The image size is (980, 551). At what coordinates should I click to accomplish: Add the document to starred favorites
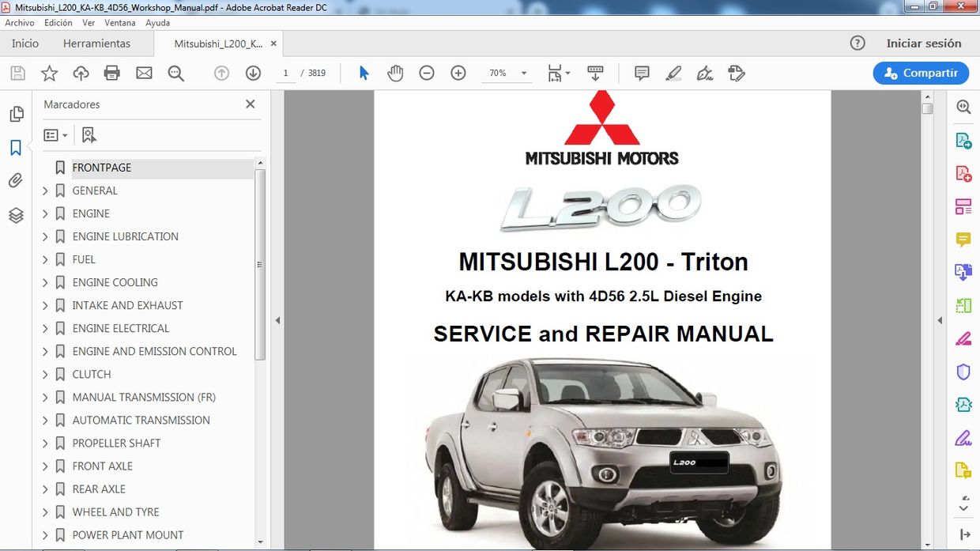49,74
